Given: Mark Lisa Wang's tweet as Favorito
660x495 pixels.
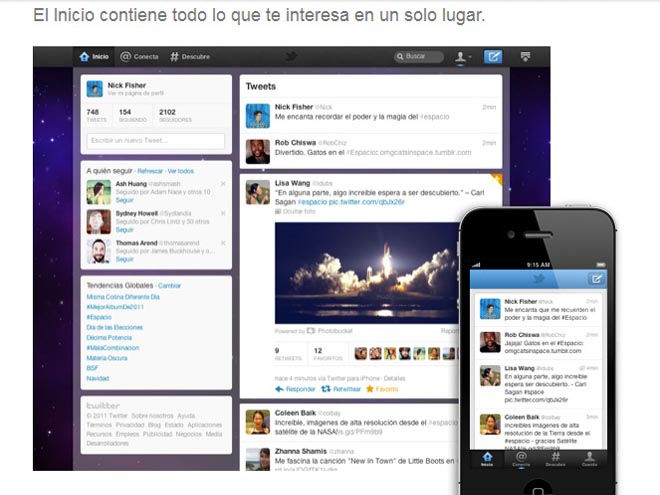Looking at the screenshot, I should (x=382, y=389).
